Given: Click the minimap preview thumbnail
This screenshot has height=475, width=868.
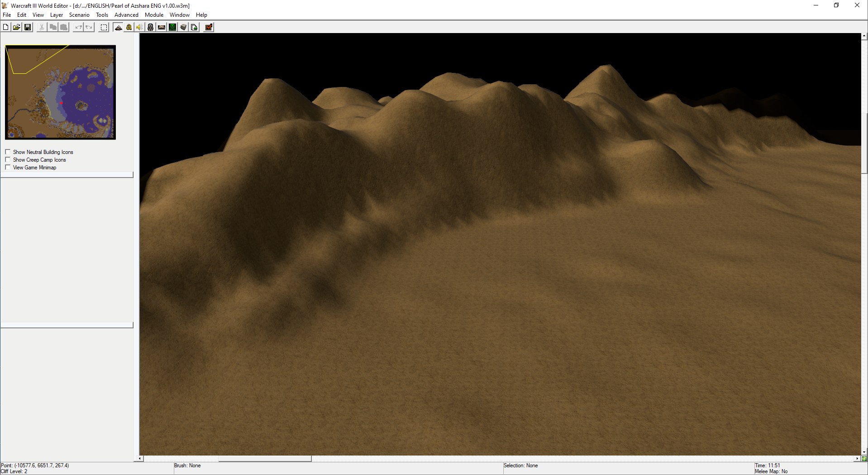Looking at the screenshot, I should click(61, 92).
